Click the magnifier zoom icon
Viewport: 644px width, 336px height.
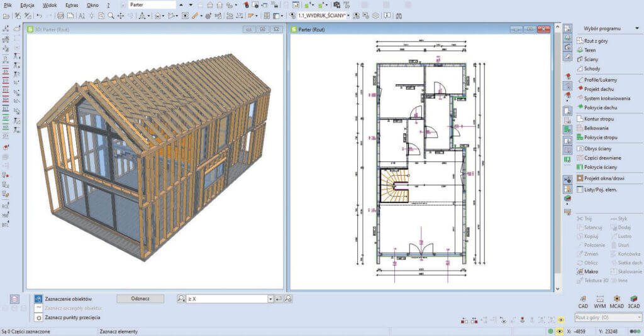click(111, 16)
